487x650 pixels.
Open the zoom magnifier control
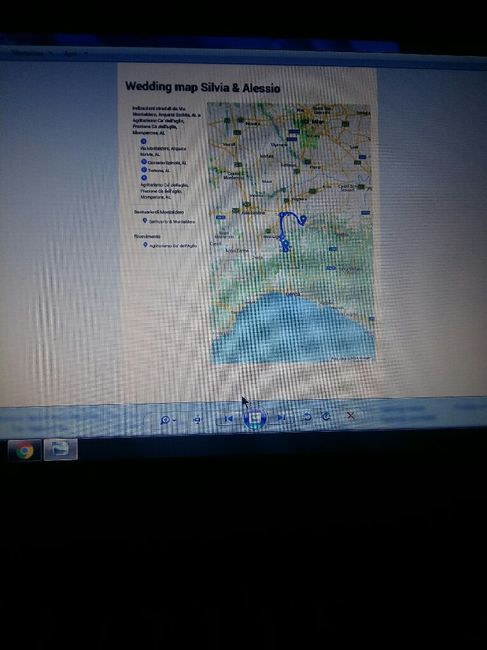coord(167,420)
